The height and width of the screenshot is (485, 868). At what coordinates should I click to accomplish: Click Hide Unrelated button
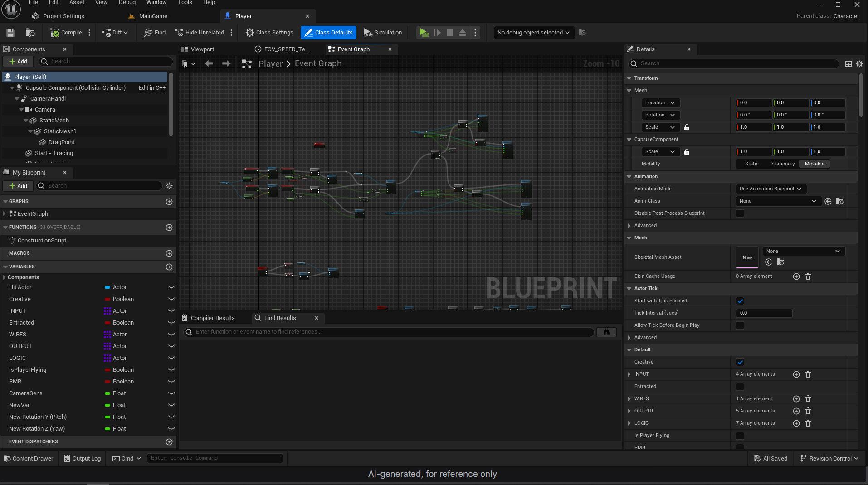200,33
